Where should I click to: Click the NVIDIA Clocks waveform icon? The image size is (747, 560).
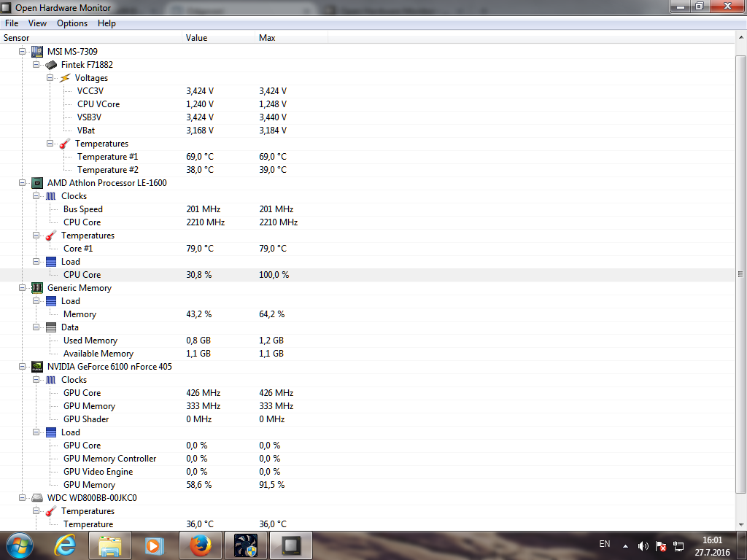coord(51,380)
